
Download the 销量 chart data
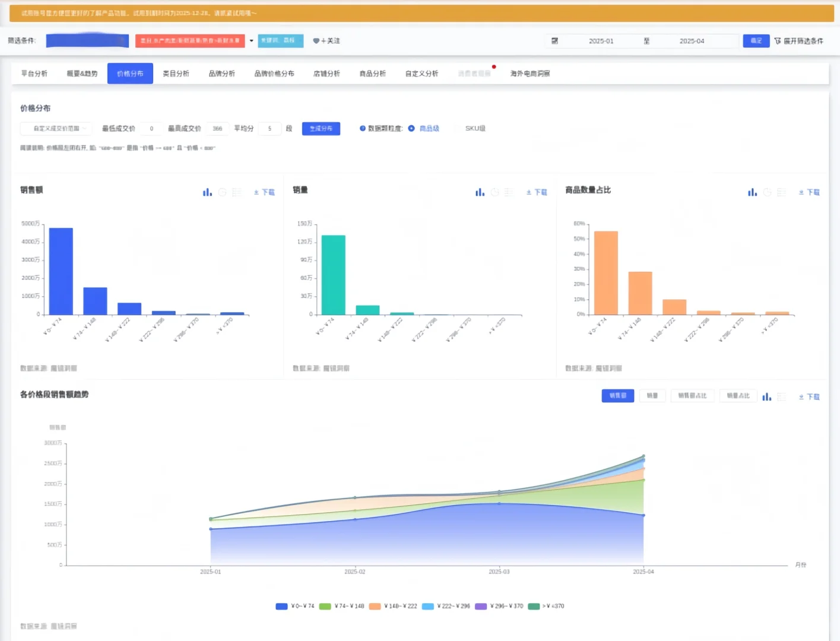point(537,192)
